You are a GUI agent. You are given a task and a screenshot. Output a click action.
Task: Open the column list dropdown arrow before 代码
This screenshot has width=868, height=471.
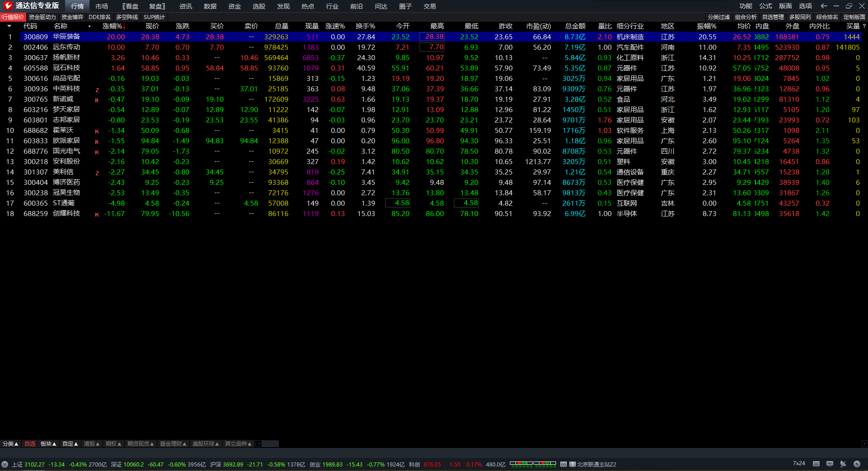(x=9, y=26)
